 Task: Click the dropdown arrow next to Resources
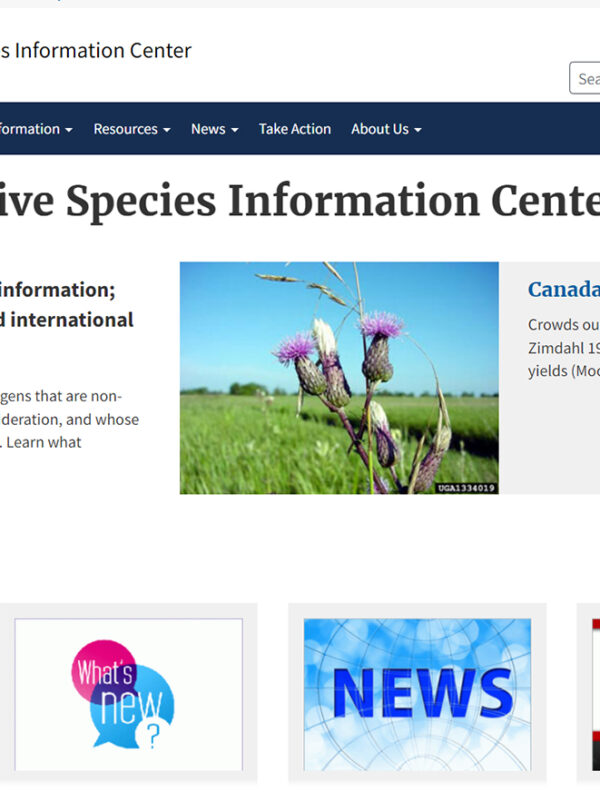click(167, 130)
